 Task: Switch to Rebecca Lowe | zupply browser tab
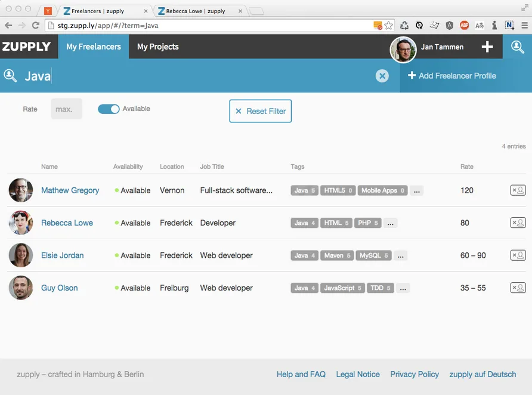point(200,11)
